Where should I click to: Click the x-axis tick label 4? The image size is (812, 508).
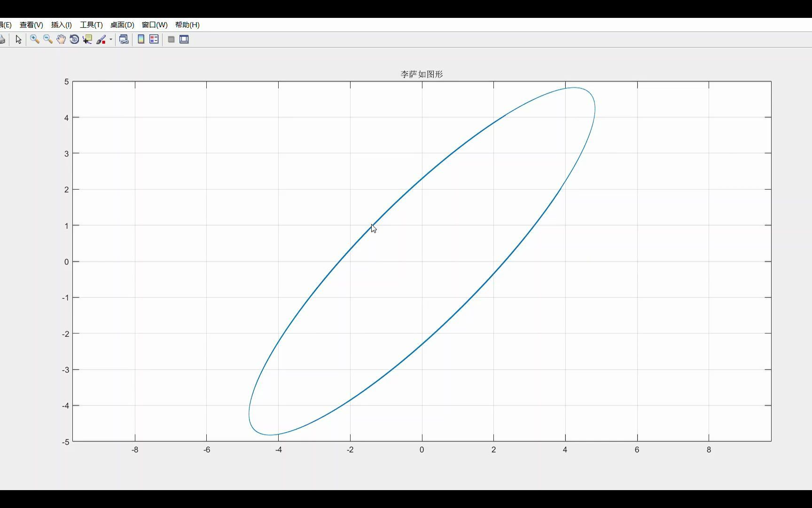[565, 450]
